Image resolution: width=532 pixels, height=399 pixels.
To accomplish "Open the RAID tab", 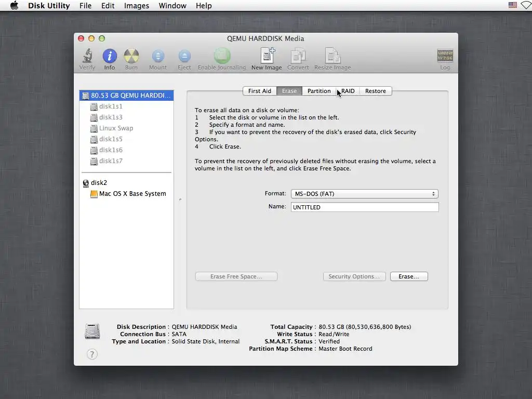I will coord(348,91).
